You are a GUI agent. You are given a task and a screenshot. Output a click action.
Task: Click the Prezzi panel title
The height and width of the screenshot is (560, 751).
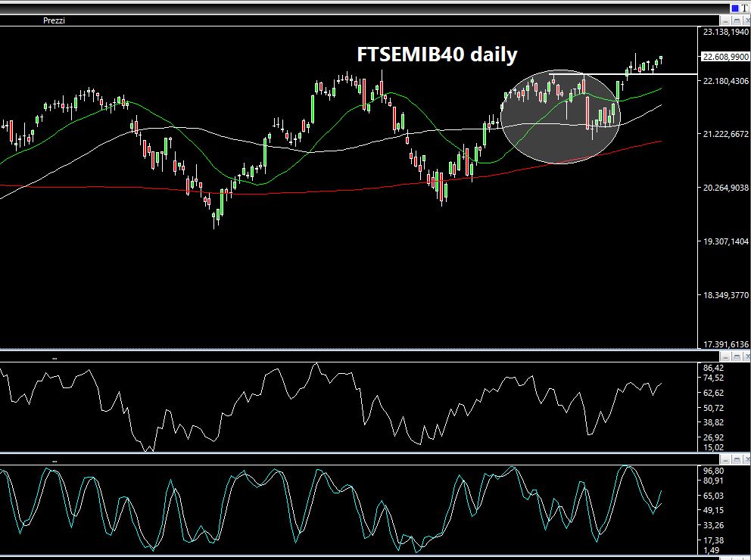pos(54,20)
